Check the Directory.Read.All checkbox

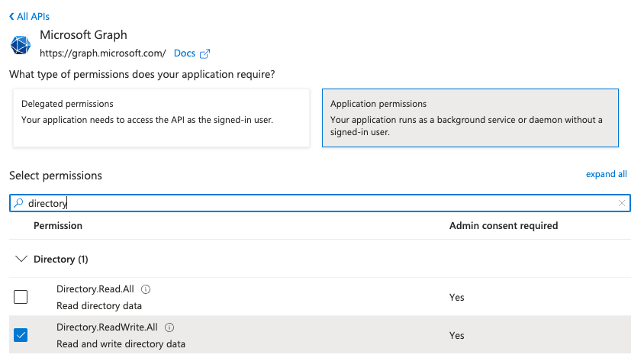tap(21, 297)
